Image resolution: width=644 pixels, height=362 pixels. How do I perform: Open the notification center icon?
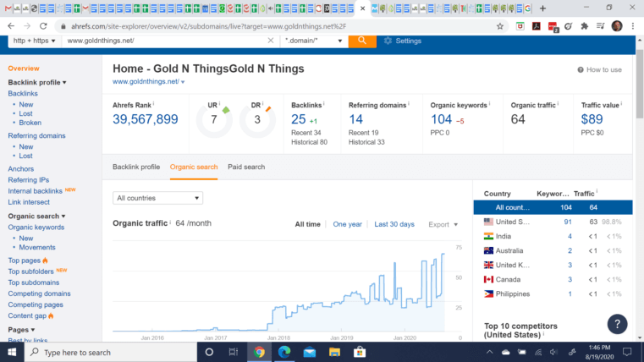point(627,352)
